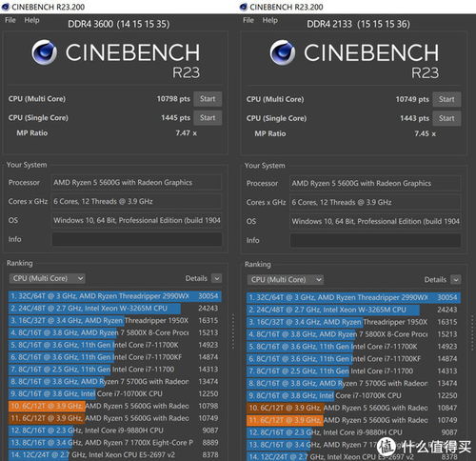Select Ryzen 7 5800X ranking row, right window
The width and height of the screenshot is (476, 461).
[x=353, y=334]
